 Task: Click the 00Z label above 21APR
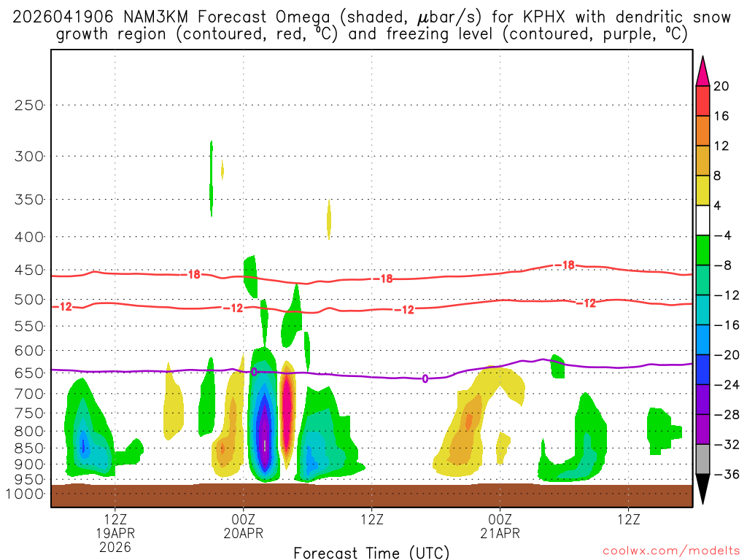[x=500, y=519]
